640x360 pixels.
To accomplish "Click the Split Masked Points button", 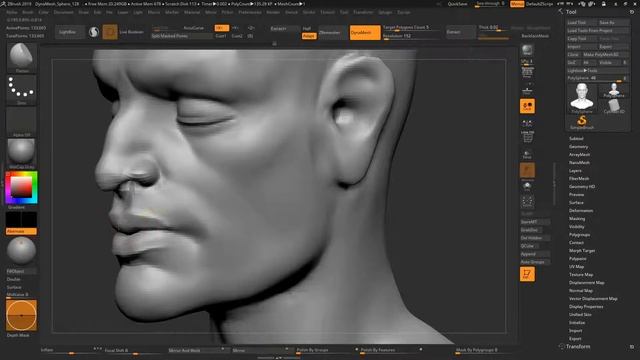I will pyautogui.click(x=182, y=36).
